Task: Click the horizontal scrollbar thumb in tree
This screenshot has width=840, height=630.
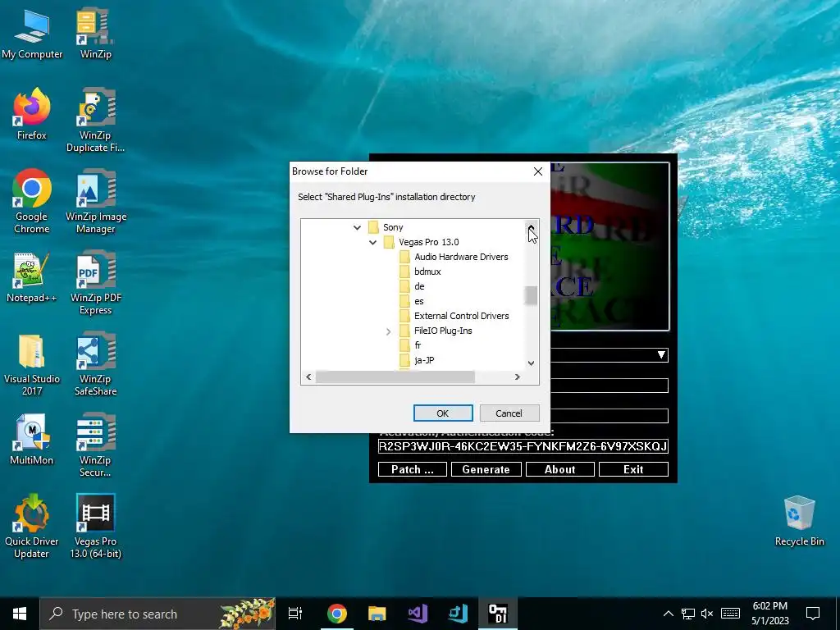Action: [x=395, y=377]
